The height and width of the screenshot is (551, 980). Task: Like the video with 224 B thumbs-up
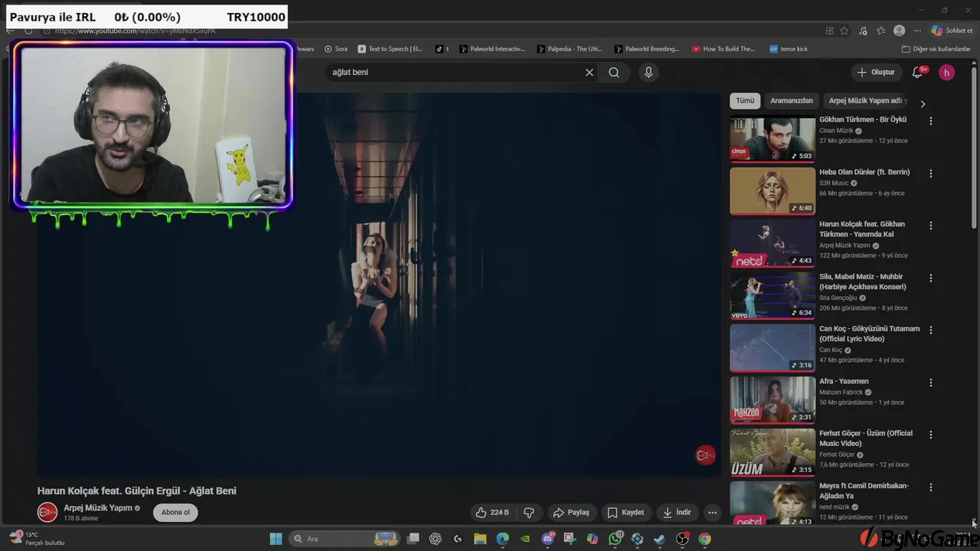click(492, 513)
